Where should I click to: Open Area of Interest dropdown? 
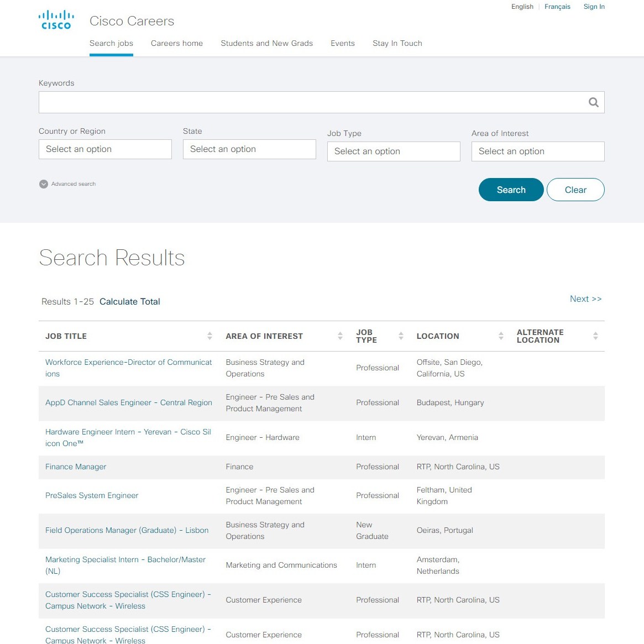point(538,151)
